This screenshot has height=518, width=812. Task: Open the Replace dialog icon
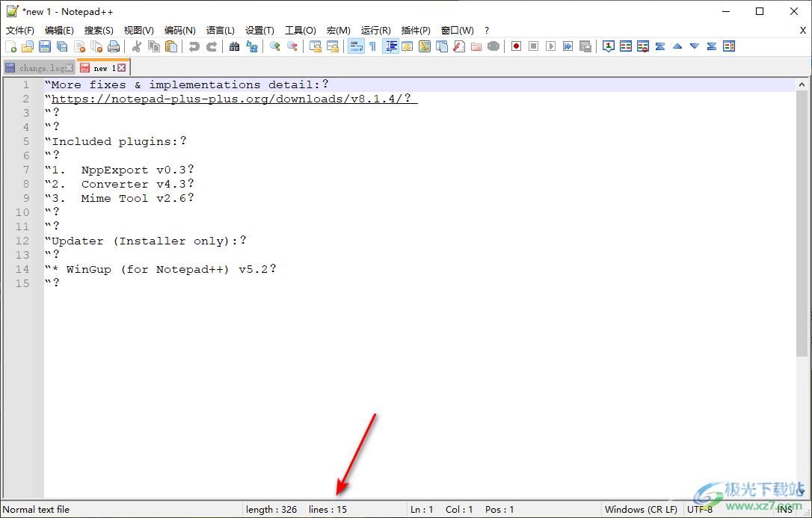click(252, 46)
